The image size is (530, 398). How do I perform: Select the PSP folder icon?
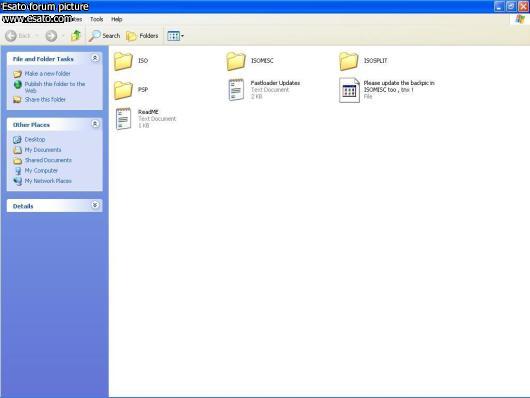[x=123, y=90]
